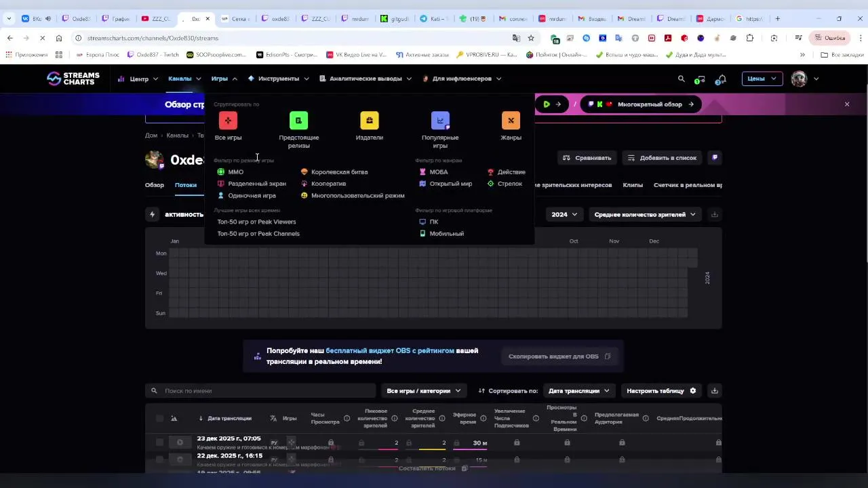Open the browser extensions puzzle icon
The width and height of the screenshot is (868, 488).
point(749,38)
